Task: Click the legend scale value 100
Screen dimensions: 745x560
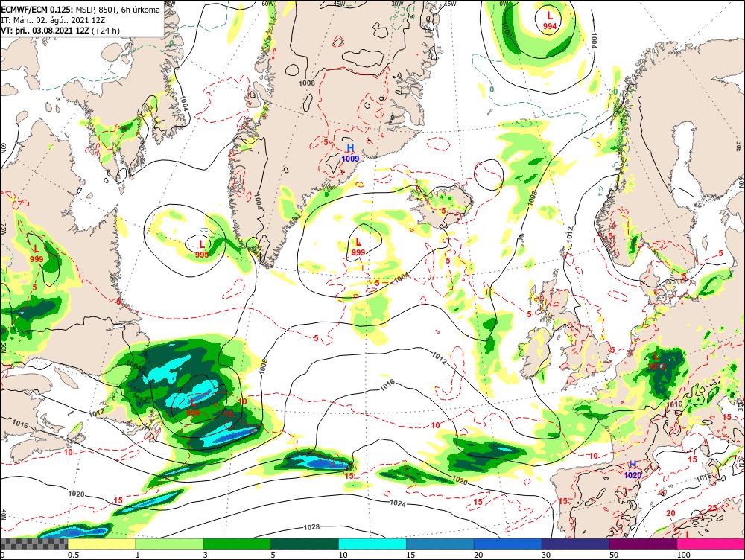Action: point(684,555)
